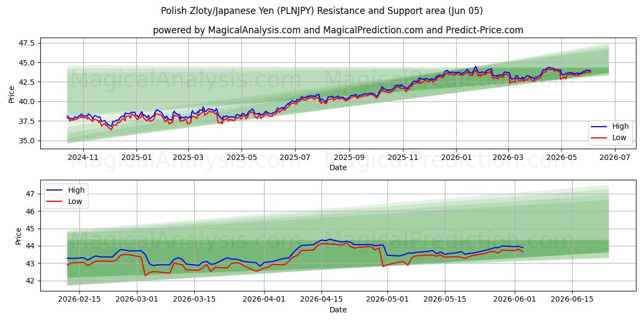The height and width of the screenshot is (322, 644).
Task: Click the '2025-11' x-axis tick label
Action: coord(403,157)
